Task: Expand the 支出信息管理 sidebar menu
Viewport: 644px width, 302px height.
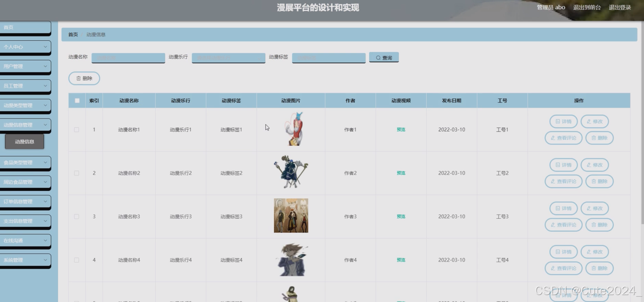Action: (x=25, y=221)
